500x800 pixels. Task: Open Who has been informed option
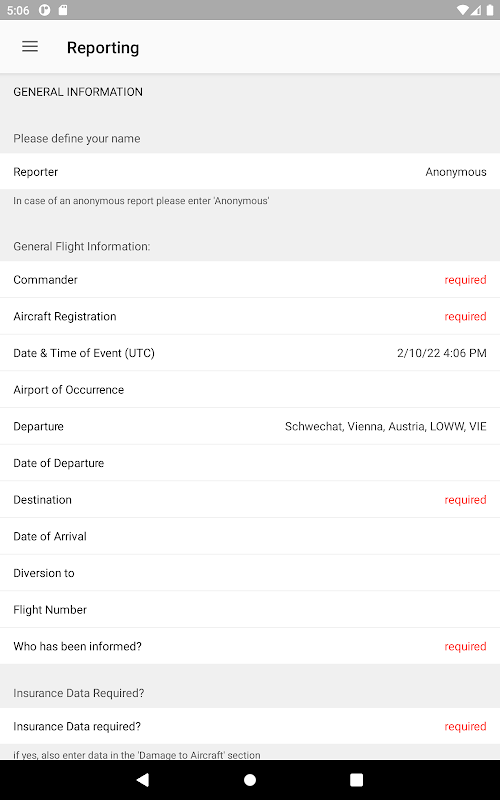click(x=250, y=646)
